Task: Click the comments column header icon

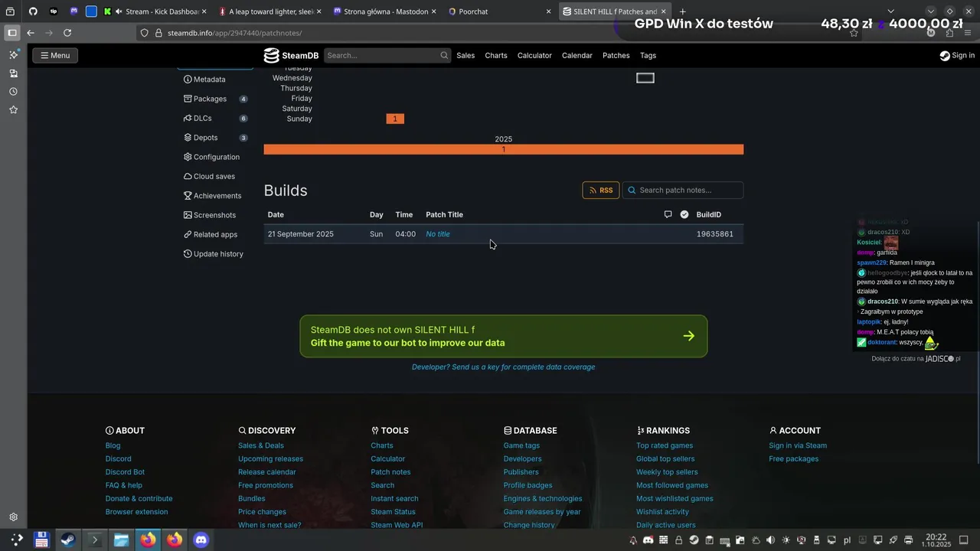Action: tap(668, 214)
